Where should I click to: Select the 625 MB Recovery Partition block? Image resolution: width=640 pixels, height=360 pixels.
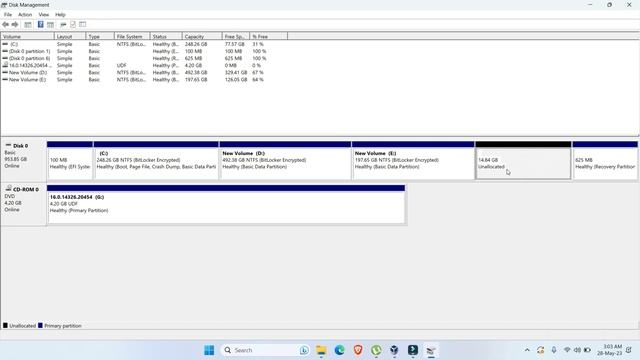click(605, 160)
